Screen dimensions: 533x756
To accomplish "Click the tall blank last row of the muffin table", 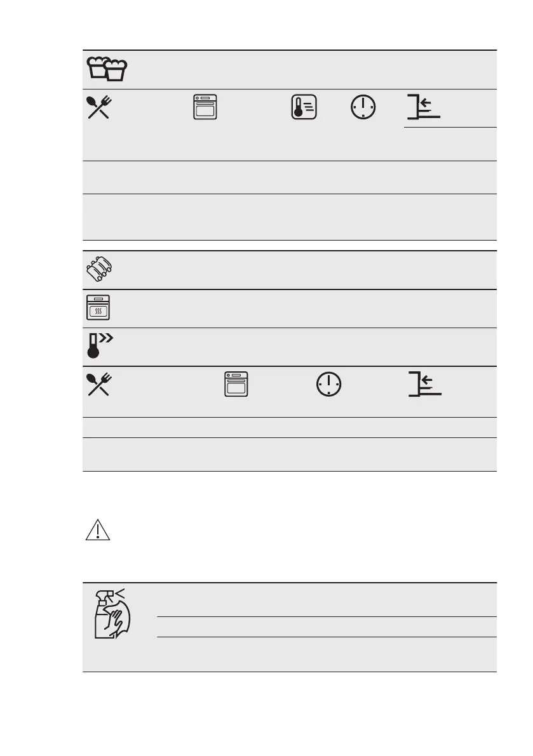I will tap(290, 217).
